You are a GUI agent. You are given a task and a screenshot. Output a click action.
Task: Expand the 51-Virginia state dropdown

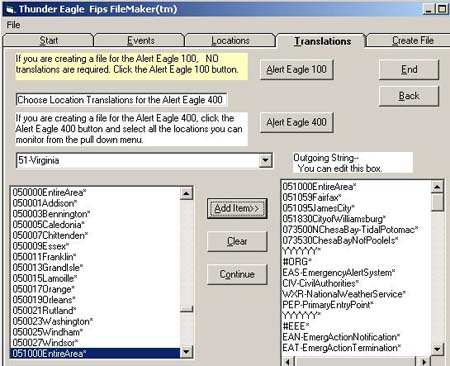265,160
